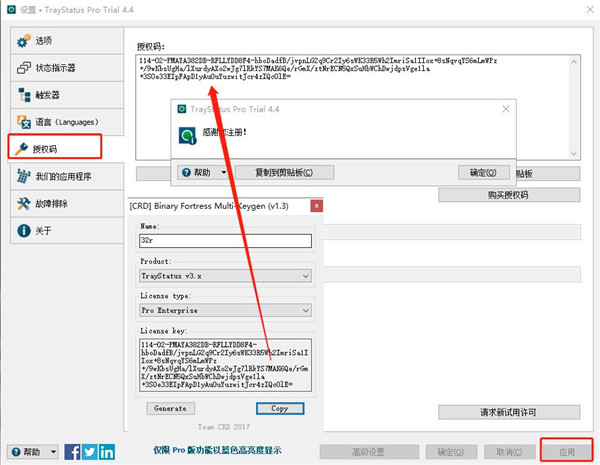Open the 语言 (Languages) tab
Image resolution: width=600 pixels, height=465 pixels.
(67, 122)
